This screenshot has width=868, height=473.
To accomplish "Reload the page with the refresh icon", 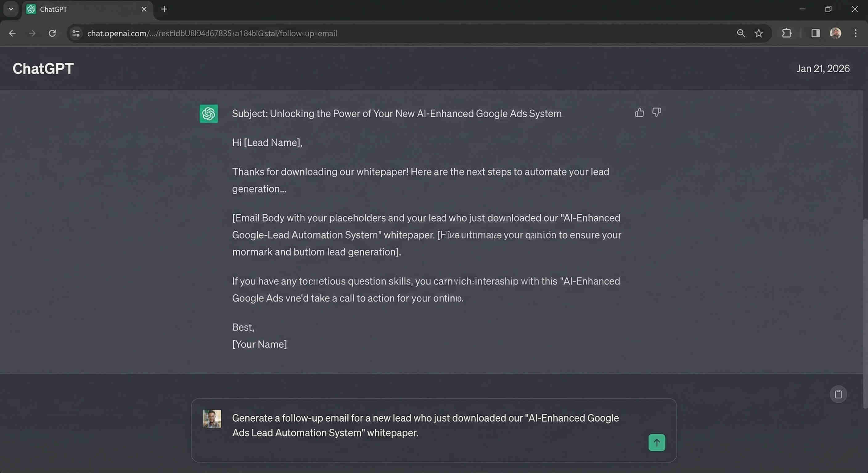I will point(52,33).
